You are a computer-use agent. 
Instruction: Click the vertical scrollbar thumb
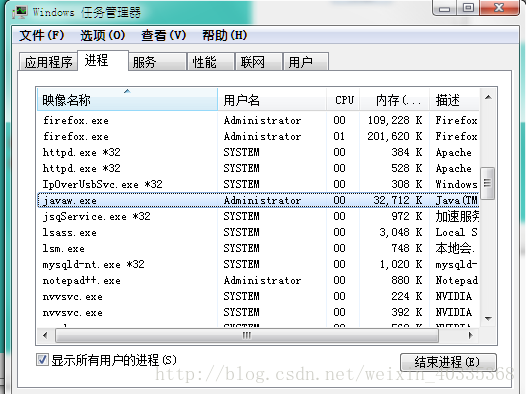click(488, 183)
